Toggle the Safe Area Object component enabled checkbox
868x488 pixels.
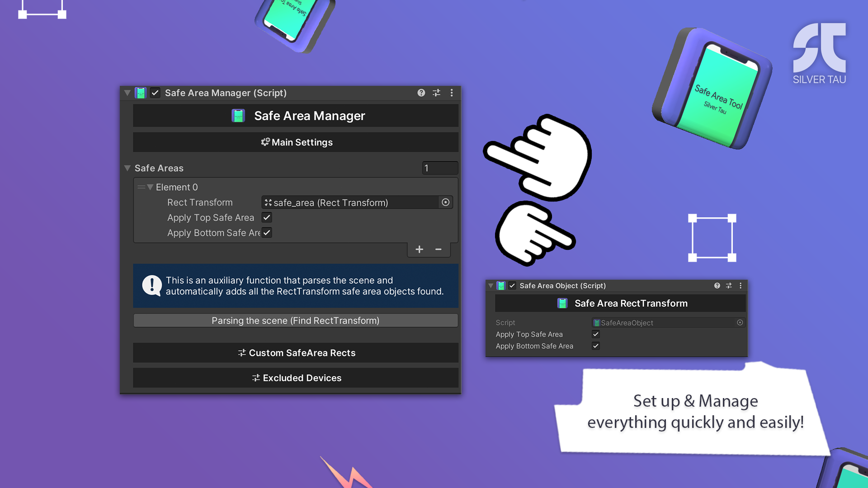click(x=512, y=286)
